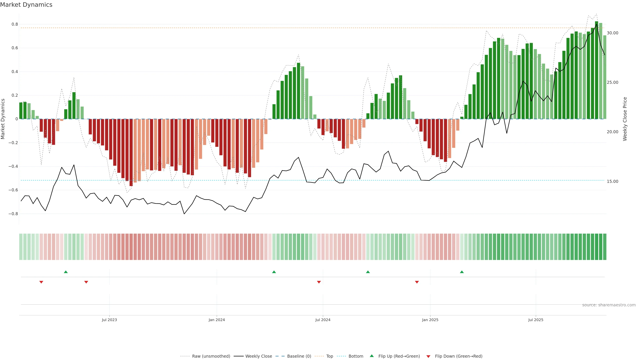Toggle the Weekly Close legend entry
The height and width of the screenshot is (362, 644).
[x=258, y=356]
